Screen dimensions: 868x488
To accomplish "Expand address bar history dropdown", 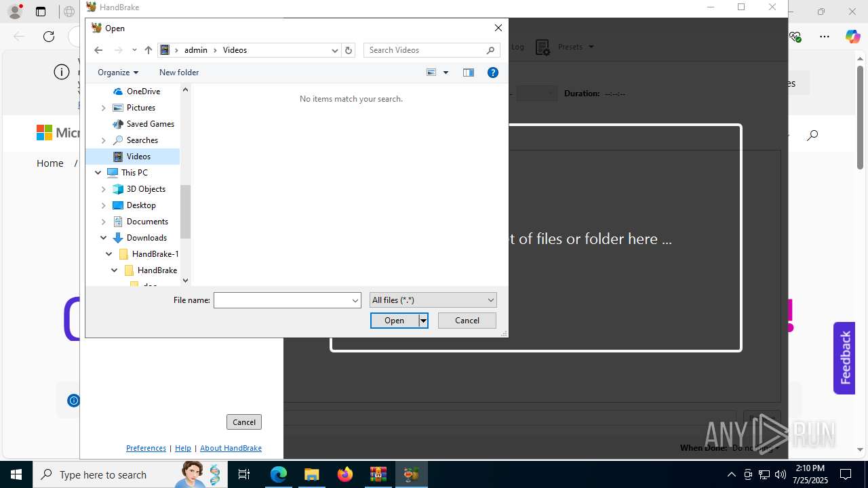I will (334, 50).
